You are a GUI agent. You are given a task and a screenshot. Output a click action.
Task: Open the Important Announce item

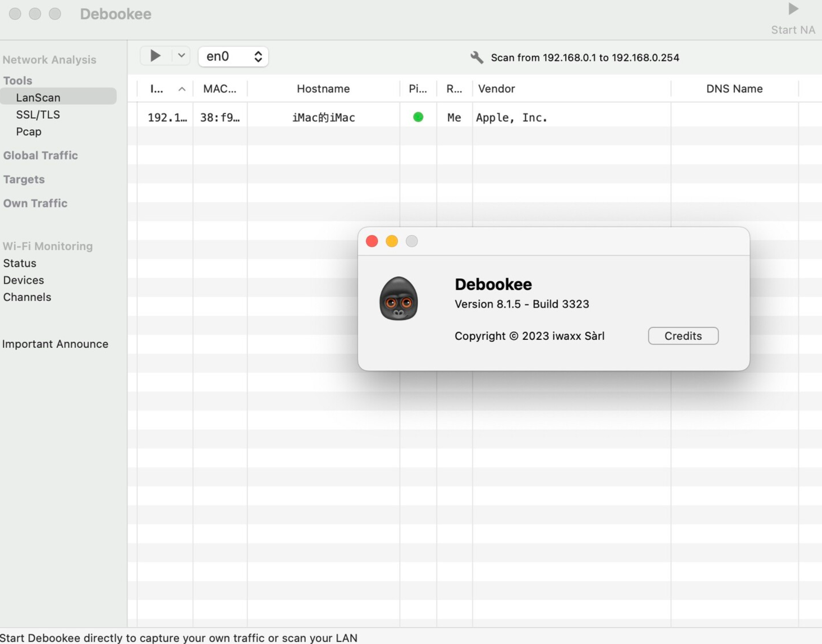[55, 344]
